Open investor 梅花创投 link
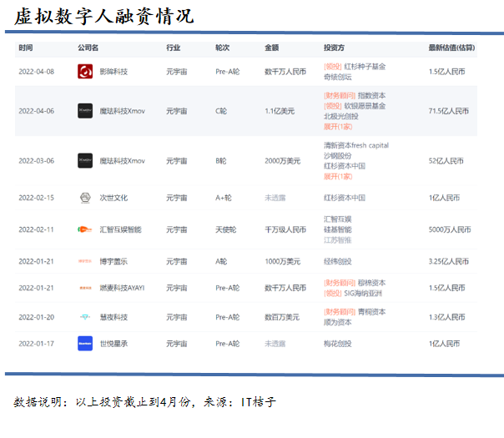 pos(337,344)
